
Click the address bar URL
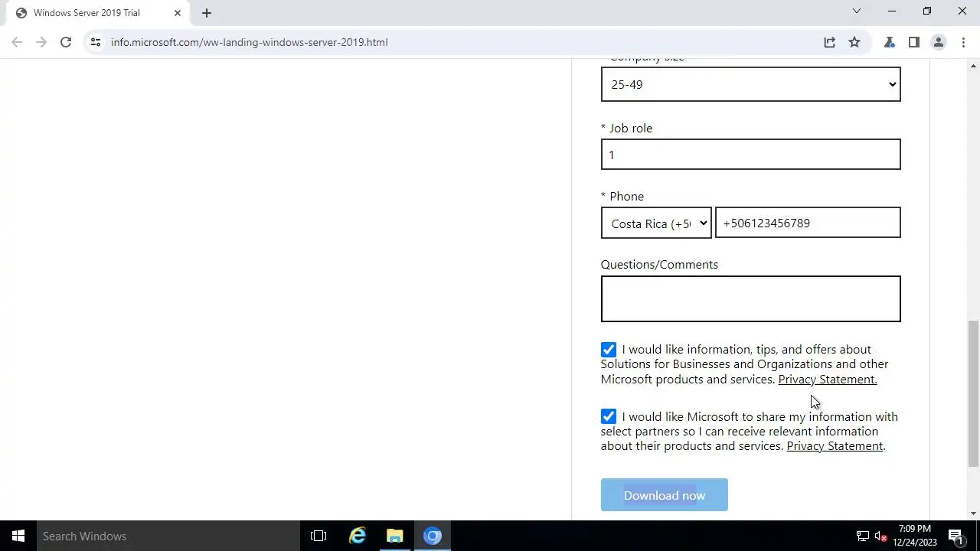(250, 42)
